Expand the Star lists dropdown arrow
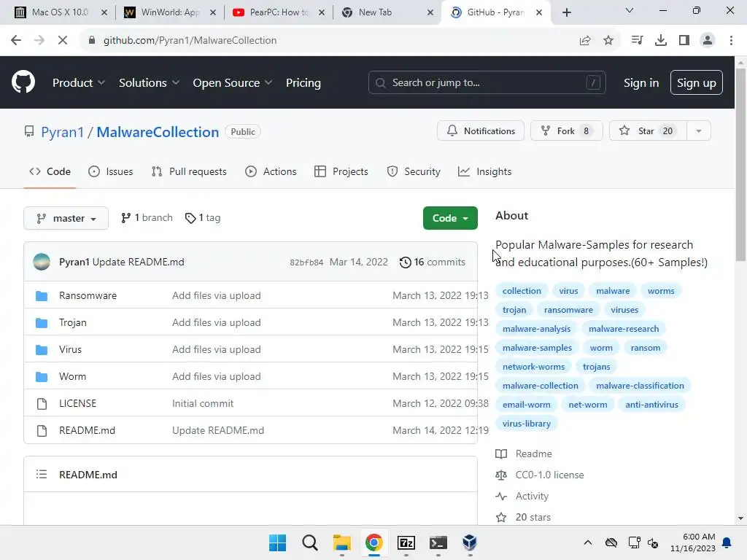This screenshot has height=560, width=747. click(698, 131)
